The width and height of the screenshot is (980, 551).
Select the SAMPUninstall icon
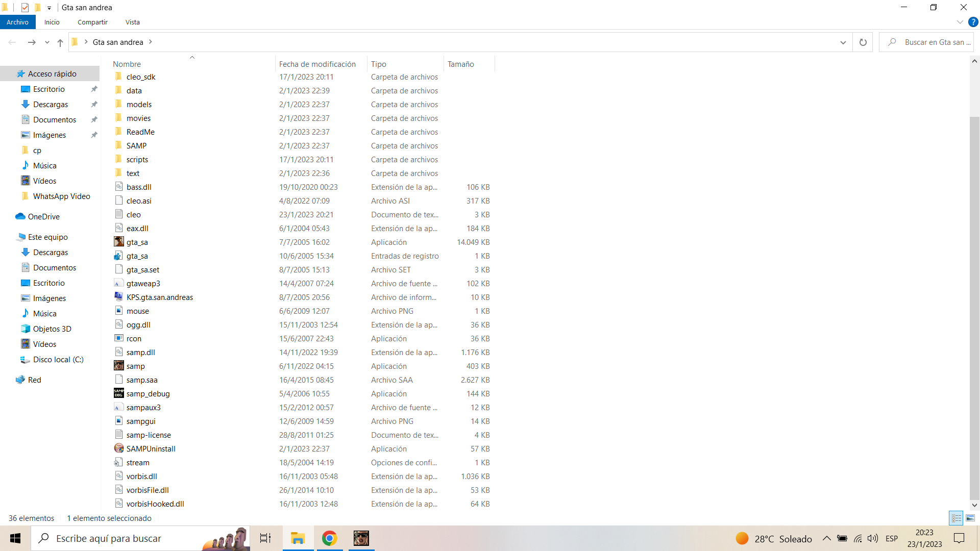(x=118, y=448)
